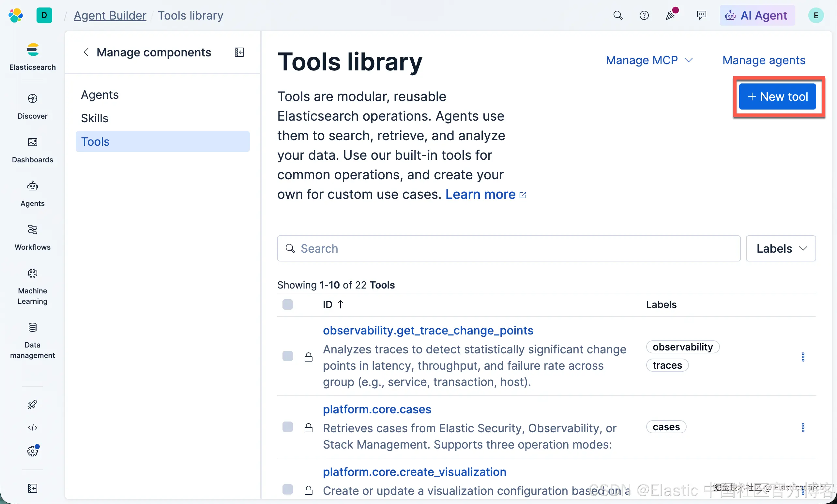
Task: Open actions menu for platform.core.cases
Action: coord(803,427)
